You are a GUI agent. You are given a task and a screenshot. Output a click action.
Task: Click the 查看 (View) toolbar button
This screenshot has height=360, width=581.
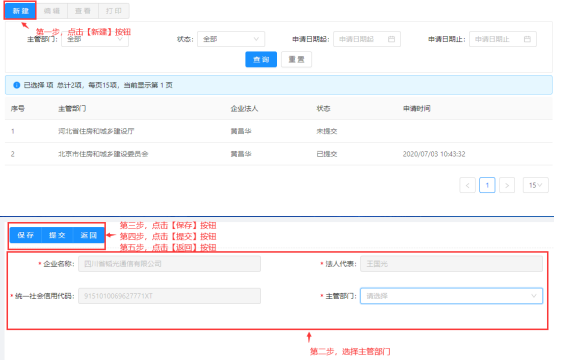tap(83, 11)
